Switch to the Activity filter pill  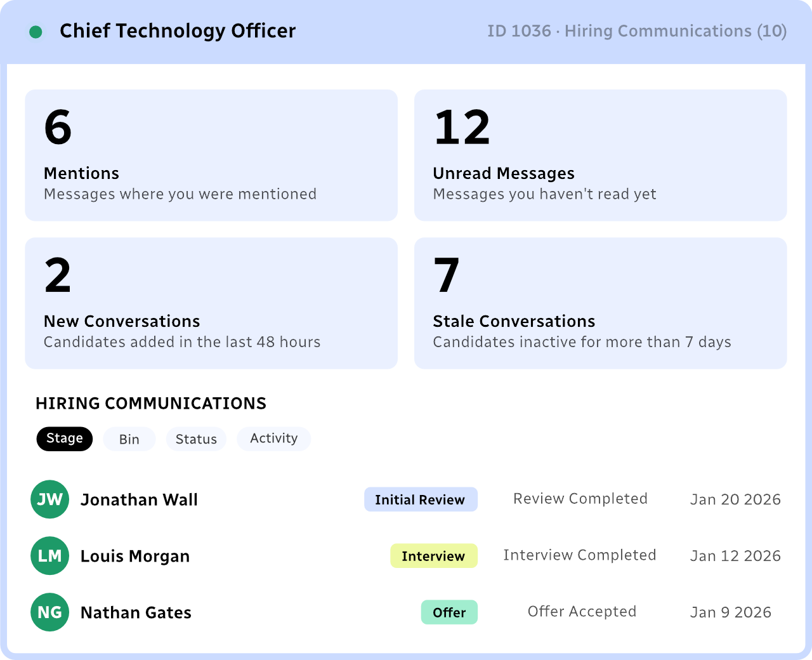(274, 439)
